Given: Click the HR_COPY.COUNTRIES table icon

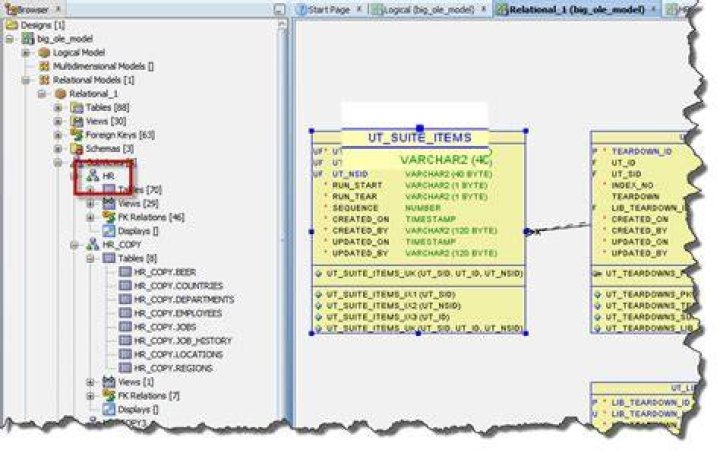Looking at the screenshot, I should [125, 285].
